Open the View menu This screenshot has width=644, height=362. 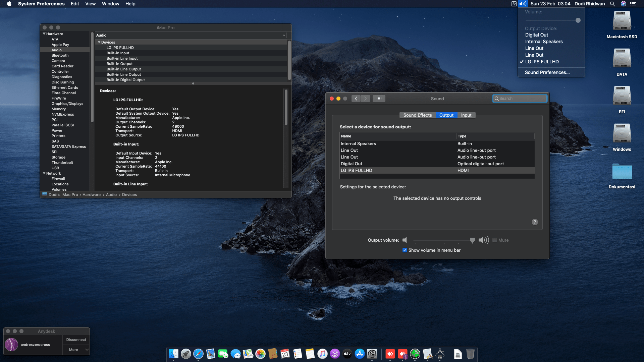point(90,4)
